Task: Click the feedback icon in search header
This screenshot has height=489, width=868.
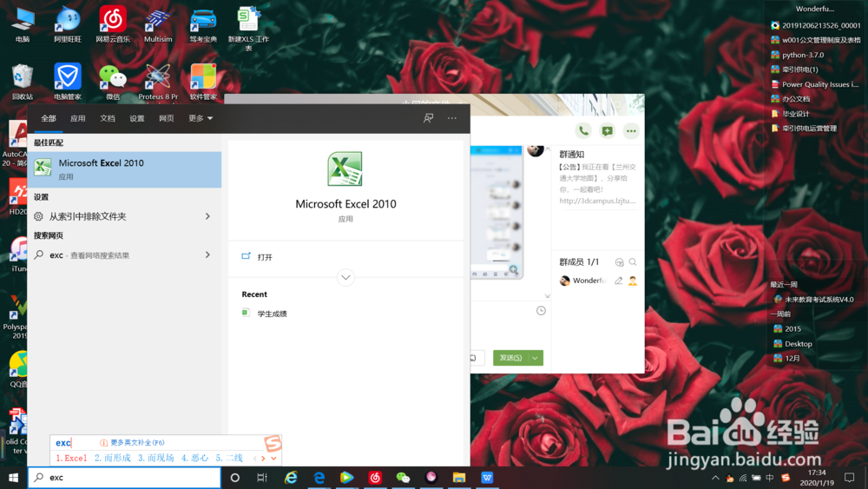Action: (428, 118)
